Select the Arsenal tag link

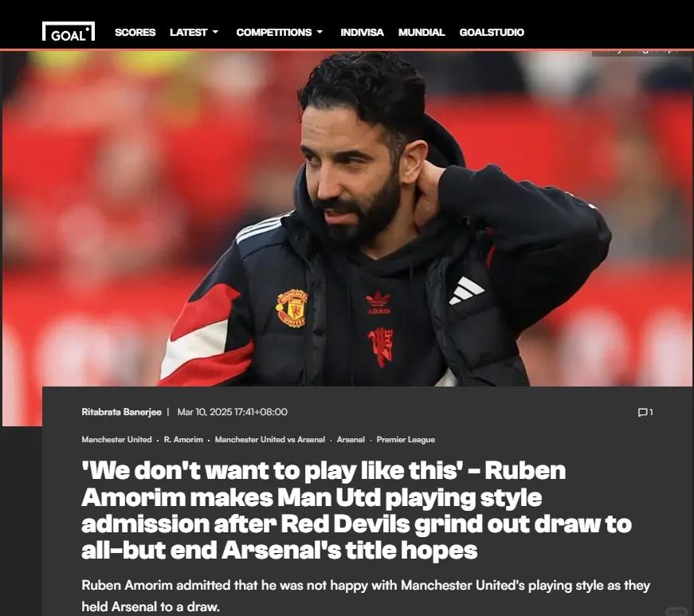(351, 439)
